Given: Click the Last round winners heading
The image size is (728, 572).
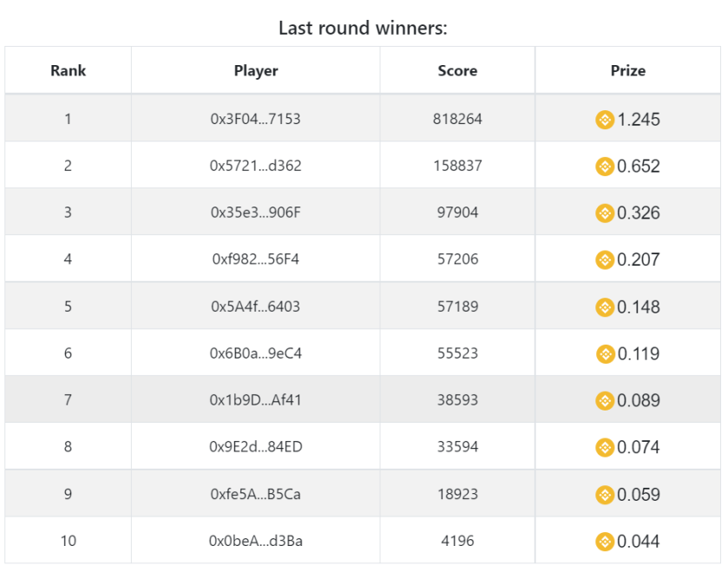Looking at the screenshot, I should (x=363, y=28).
